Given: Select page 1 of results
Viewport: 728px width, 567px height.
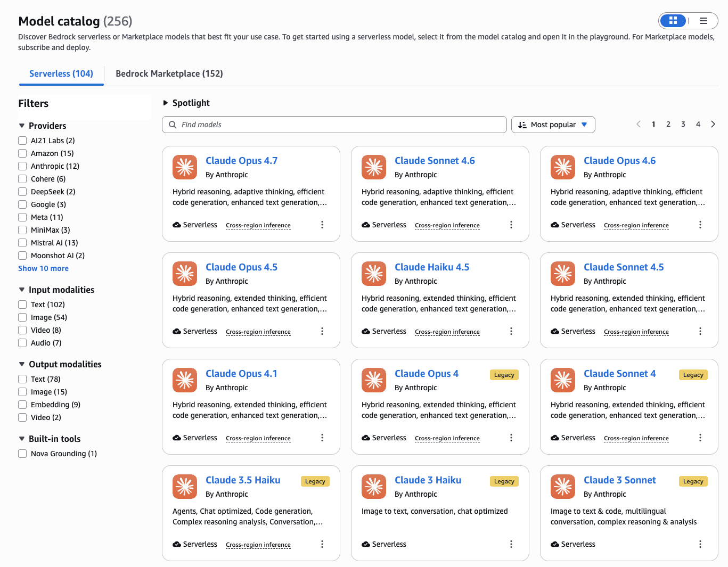Looking at the screenshot, I should coord(653,124).
